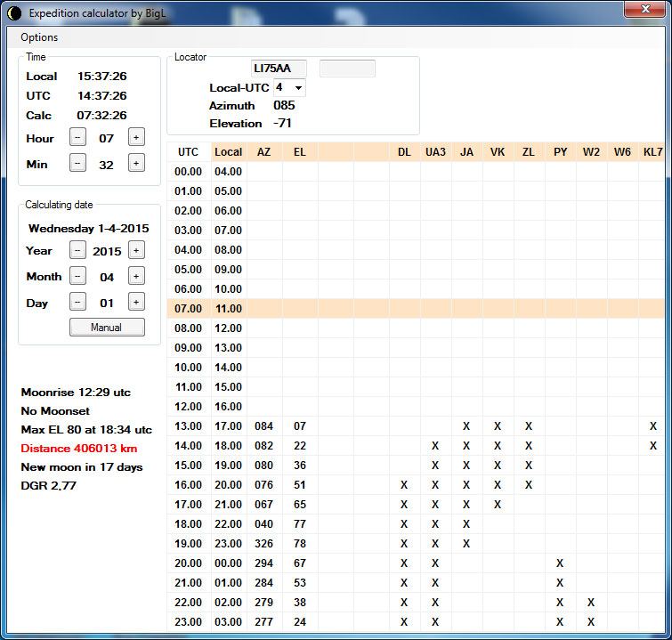This screenshot has height=640, width=672.
Task: Decrease the Hour value with minus button
Action: [x=77, y=138]
